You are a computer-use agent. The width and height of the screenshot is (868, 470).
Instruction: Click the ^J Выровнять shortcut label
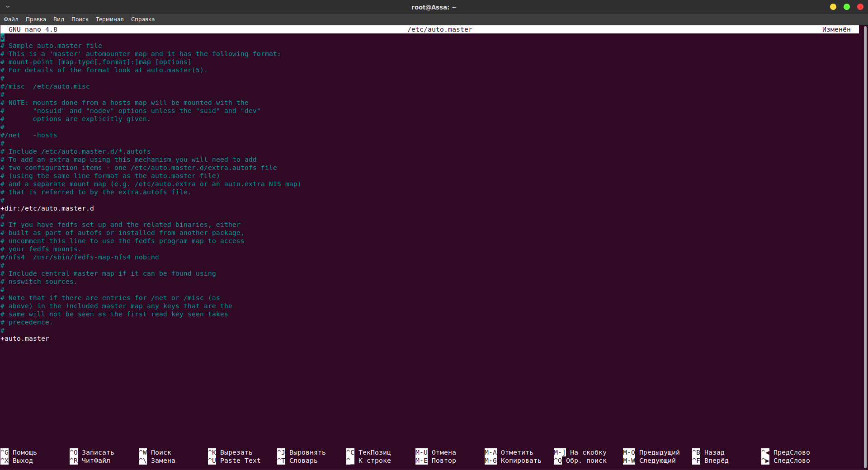pyautogui.click(x=302, y=452)
